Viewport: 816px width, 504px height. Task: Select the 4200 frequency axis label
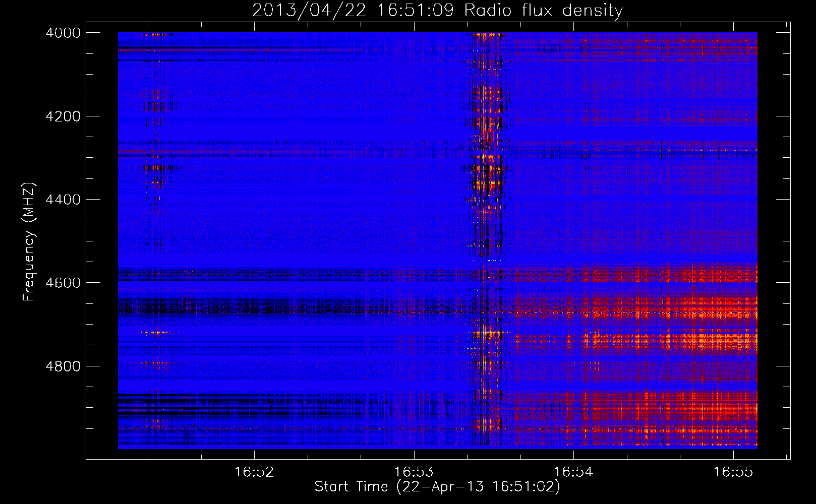[63, 116]
